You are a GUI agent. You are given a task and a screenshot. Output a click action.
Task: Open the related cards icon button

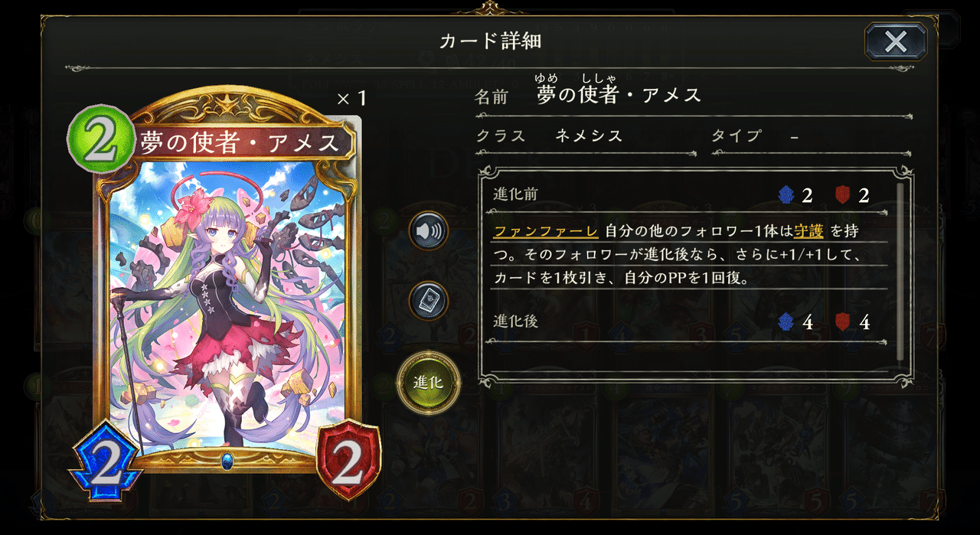coord(428,301)
